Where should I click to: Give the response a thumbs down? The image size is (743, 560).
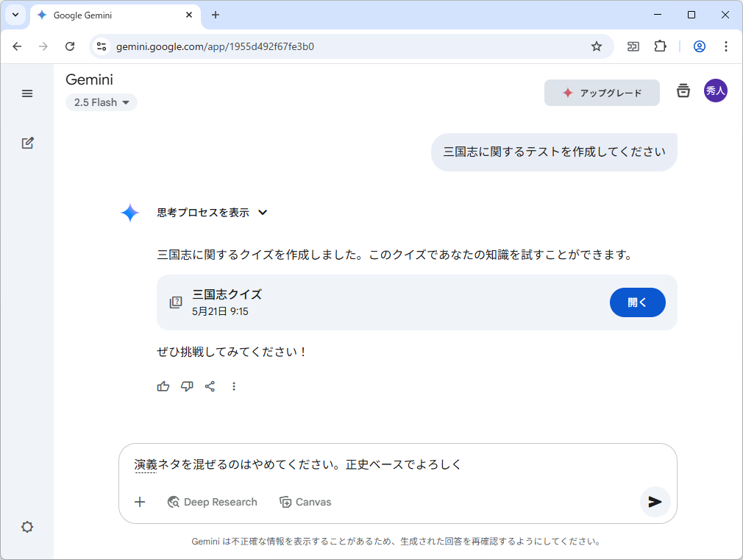point(187,386)
